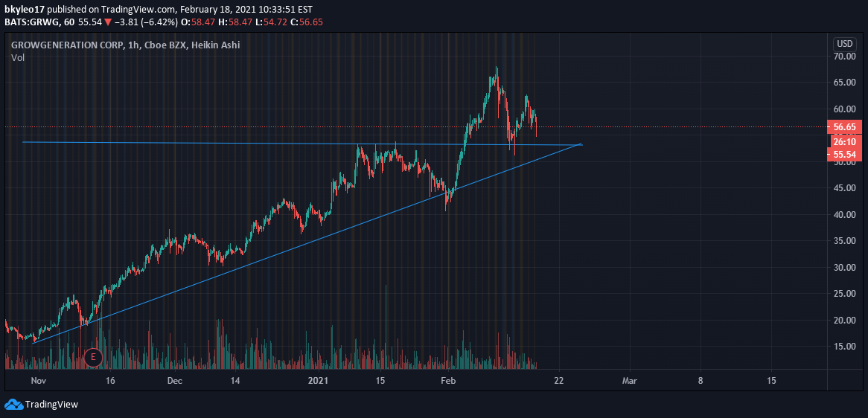Select the 56.65 price label
The height and width of the screenshot is (418, 868).
point(846,127)
